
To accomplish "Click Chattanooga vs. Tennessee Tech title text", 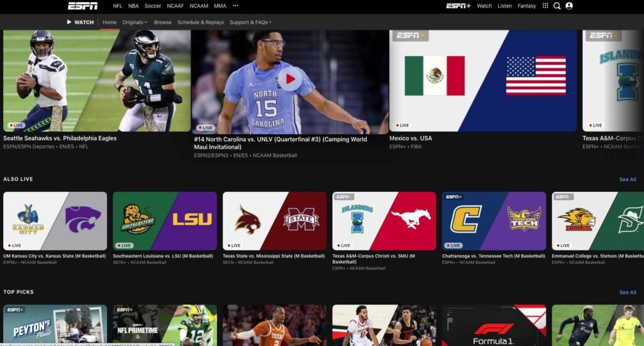I will click(x=493, y=256).
